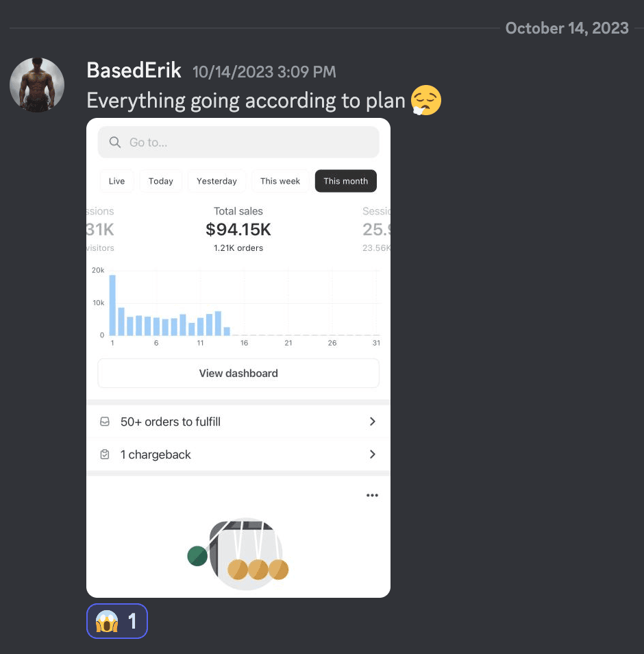This screenshot has width=644, height=654.
Task: Switch to the Yesterday tab
Action: click(216, 181)
